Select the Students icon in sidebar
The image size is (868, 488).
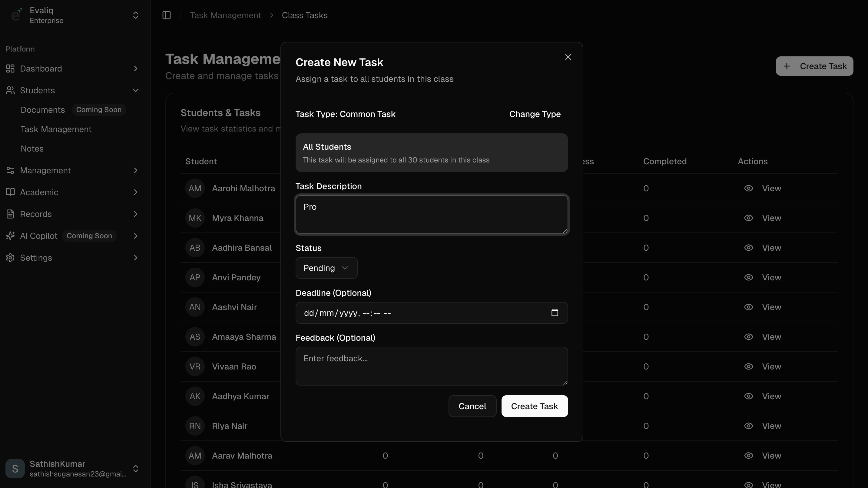(10, 90)
